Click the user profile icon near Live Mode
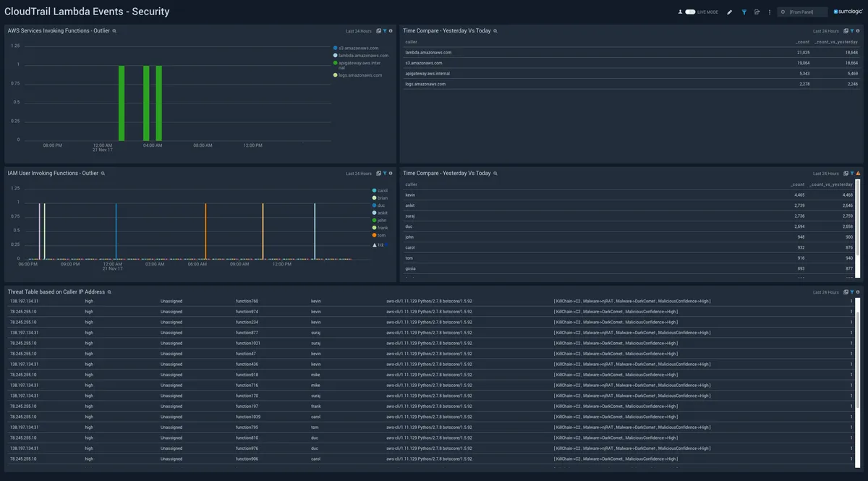This screenshot has width=868, height=481. [x=680, y=12]
